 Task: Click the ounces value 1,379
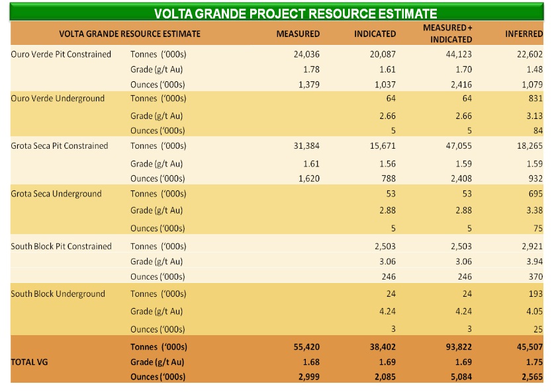coord(309,85)
